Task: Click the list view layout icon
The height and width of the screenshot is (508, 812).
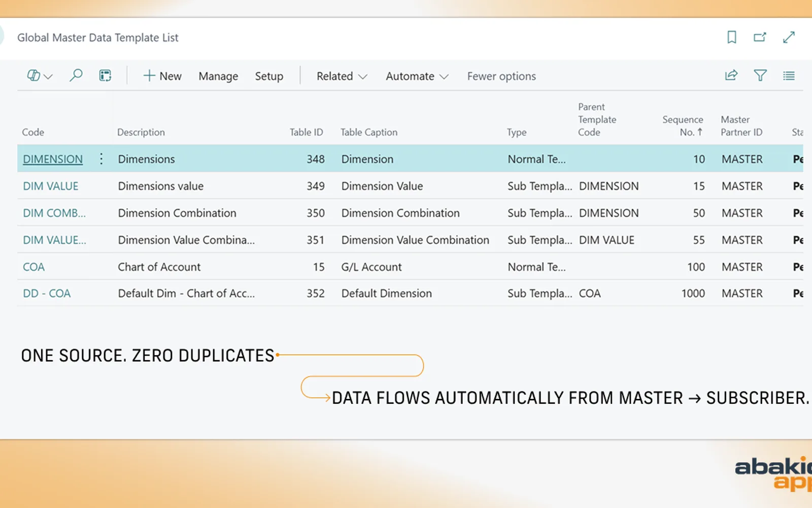Action: coord(789,76)
